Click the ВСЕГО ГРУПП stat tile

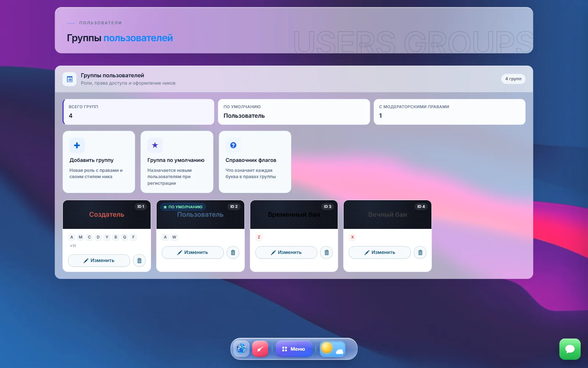pos(138,112)
